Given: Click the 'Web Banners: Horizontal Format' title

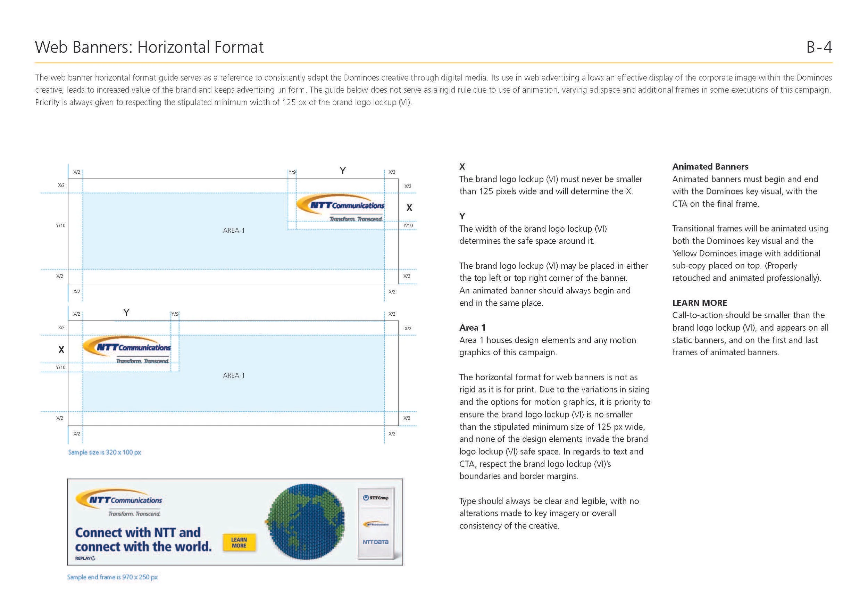Looking at the screenshot, I should tap(149, 47).
